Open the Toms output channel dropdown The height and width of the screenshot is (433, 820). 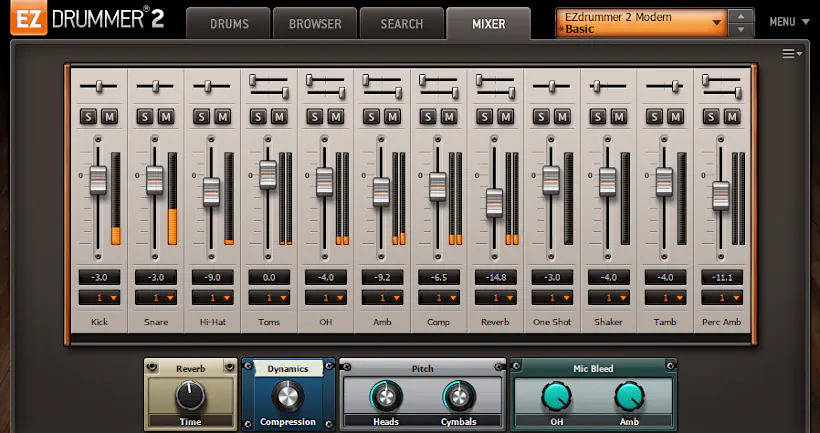[269, 298]
